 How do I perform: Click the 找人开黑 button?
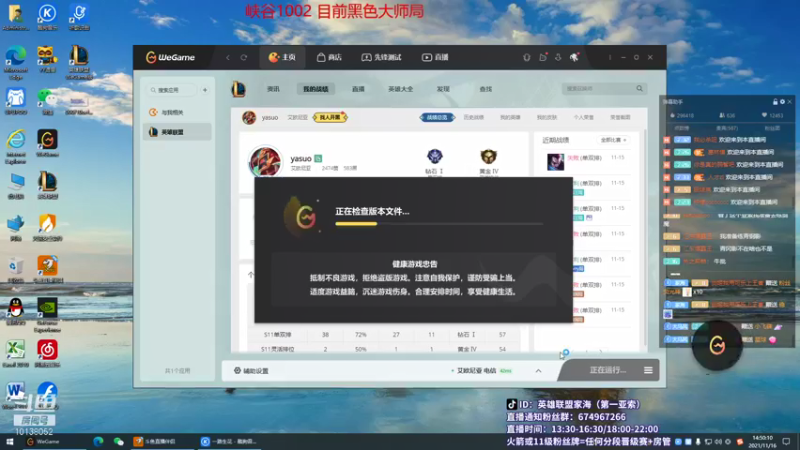point(330,117)
